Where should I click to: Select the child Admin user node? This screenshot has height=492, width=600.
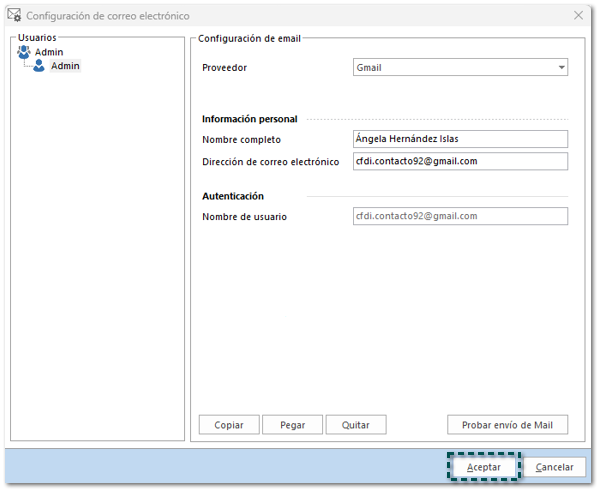click(65, 66)
